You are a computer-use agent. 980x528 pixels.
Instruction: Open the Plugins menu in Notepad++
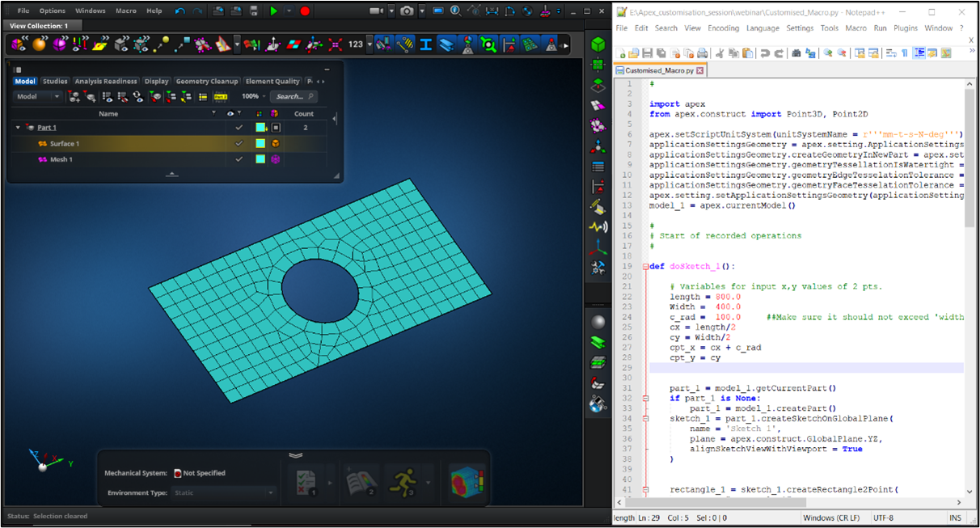(906, 28)
